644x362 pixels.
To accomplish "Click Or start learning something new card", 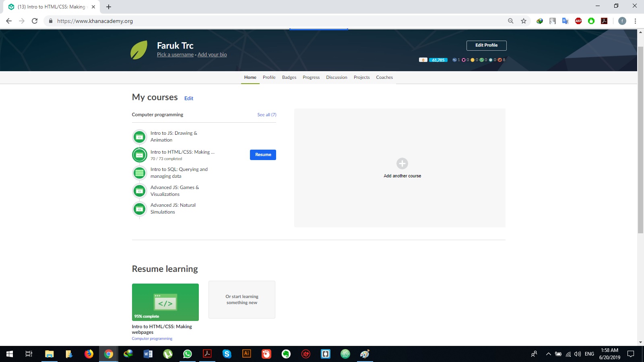I will pos(242,300).
